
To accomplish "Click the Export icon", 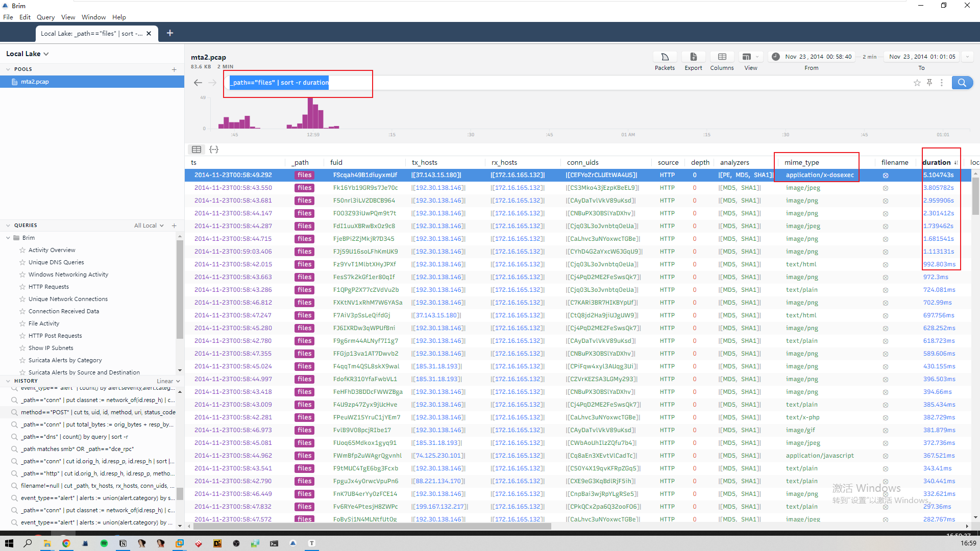I will click(x=693, y=57).
